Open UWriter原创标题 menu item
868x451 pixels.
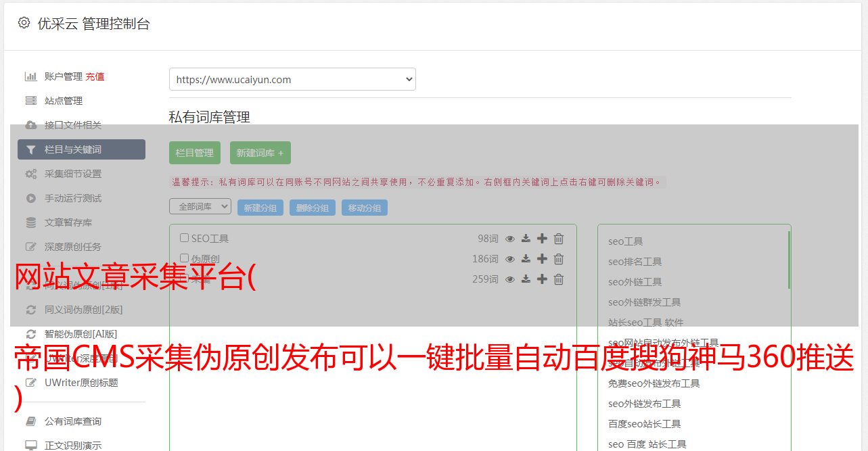coord(81,383)
